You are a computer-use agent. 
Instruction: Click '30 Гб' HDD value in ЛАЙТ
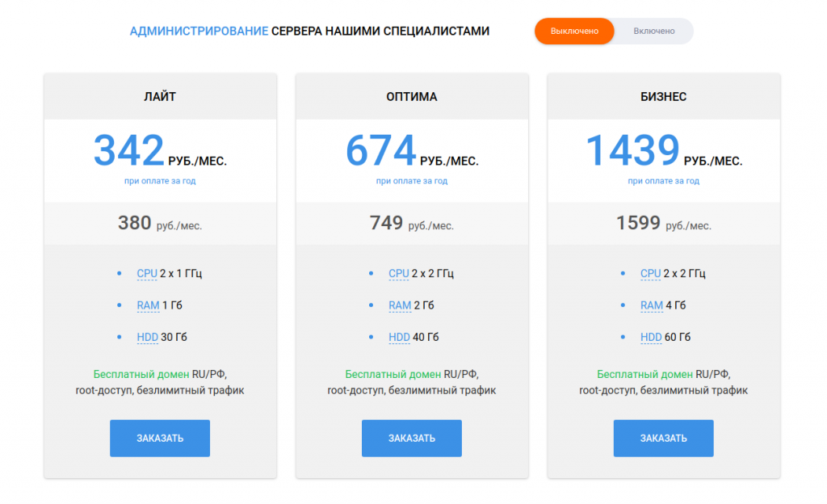point(174,337)
